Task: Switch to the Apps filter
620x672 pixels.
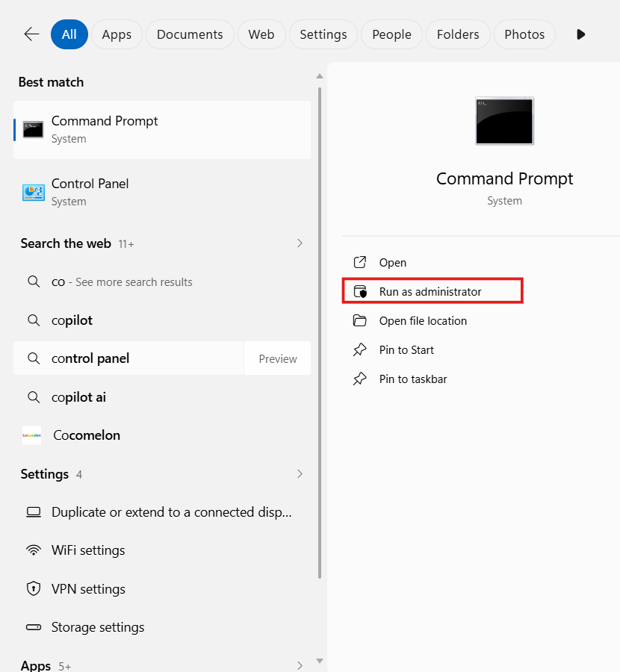Action: (117, 34)
